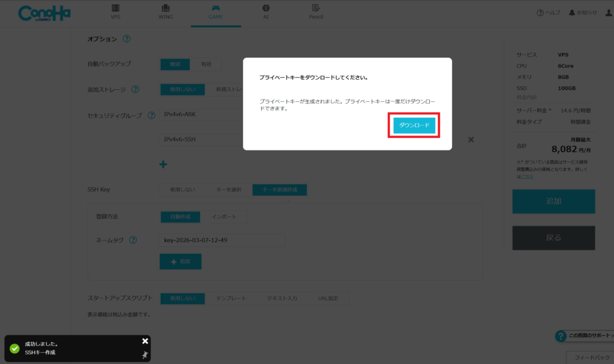Pin the success notification toast
Screen dimensions: 614x364
click(145, 355)
